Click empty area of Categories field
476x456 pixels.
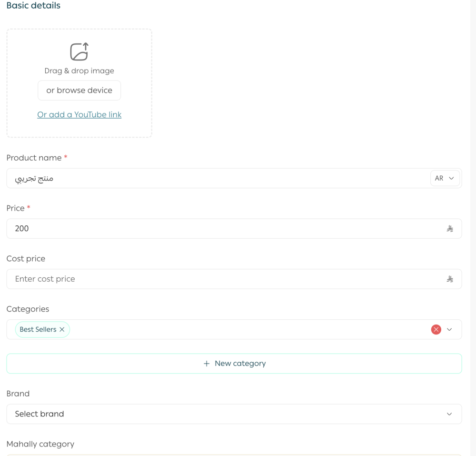[x=238, y=330]
